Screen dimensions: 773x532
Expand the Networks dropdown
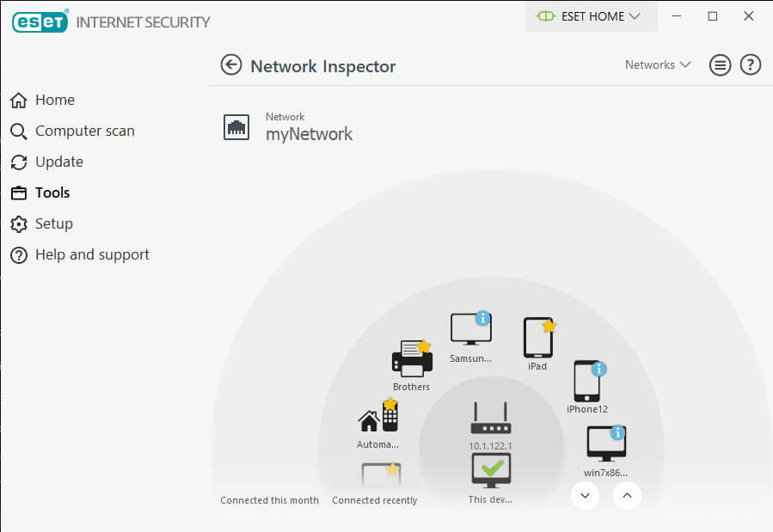pyautogui.click(x=658, y=65)
